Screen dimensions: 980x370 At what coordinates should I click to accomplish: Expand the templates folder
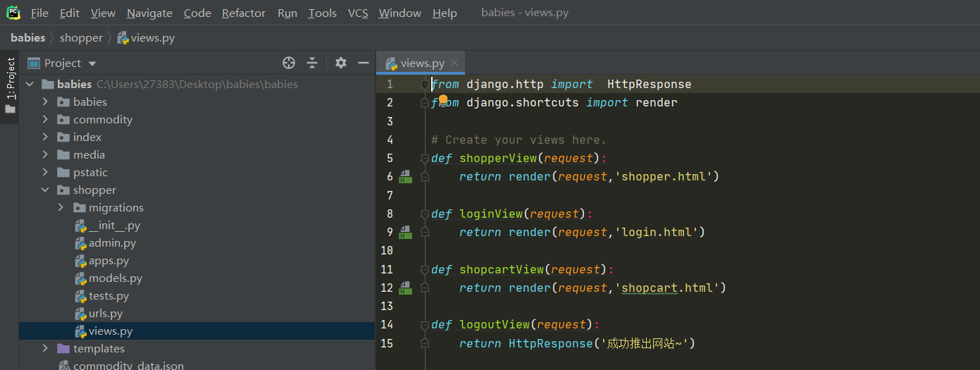point(45,348)
